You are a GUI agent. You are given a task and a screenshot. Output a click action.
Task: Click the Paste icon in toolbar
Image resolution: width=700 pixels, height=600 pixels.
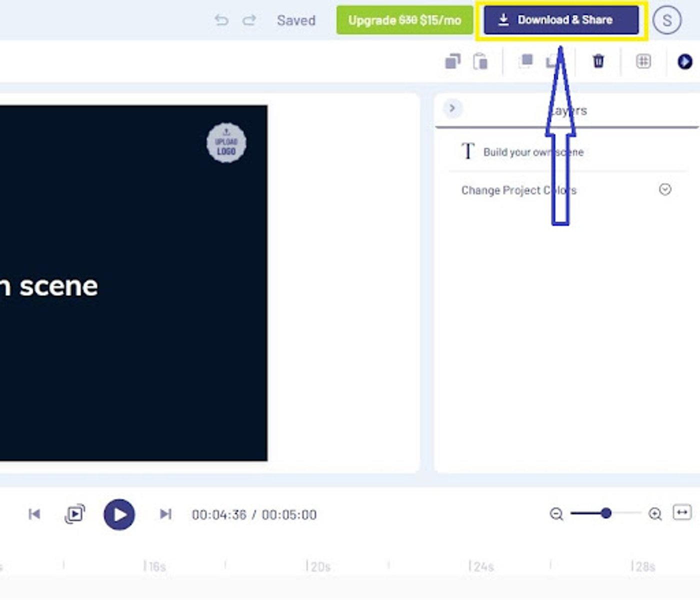(x=480, y=61)
